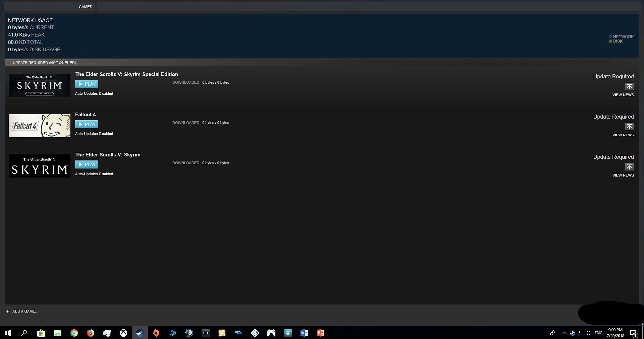Click 'Auto-Updates Disabled' under Fallout 4
The image size is (644, 339).
coord(94,134)
